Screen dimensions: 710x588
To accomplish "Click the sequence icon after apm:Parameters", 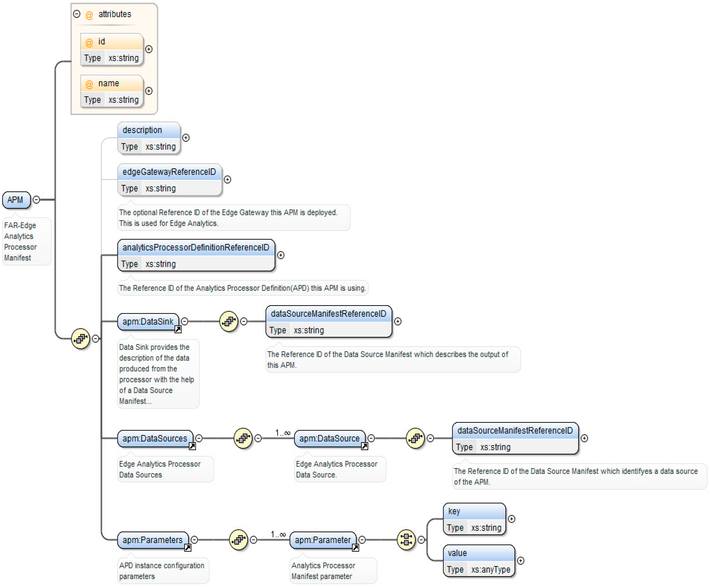I will pyautogui.click(x=239, y=540).
